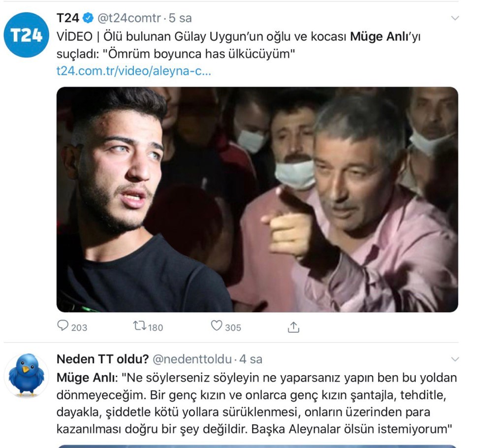
Task: Expand the T24 tweet options chevron
Action: click(455, 18)
